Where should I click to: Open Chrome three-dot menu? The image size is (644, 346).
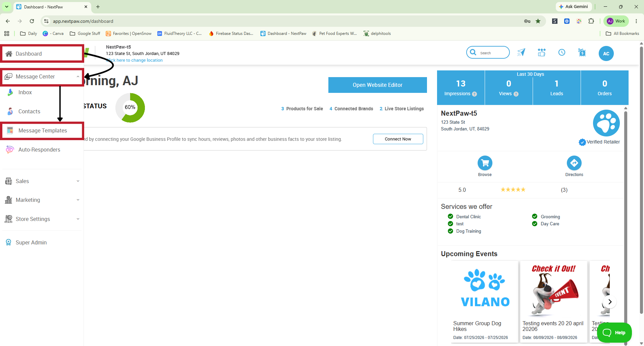[636, 21]
